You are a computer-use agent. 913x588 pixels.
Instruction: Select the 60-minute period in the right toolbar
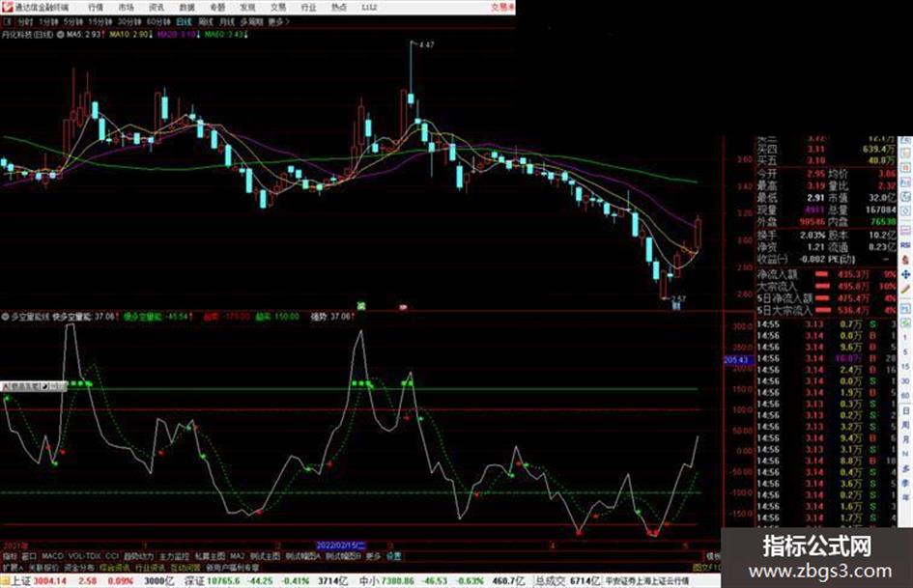[x=905, y=396]
